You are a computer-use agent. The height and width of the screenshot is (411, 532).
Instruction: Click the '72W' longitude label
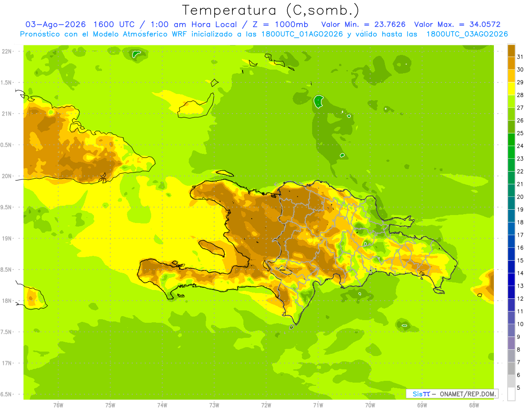(x=266, y=405)
